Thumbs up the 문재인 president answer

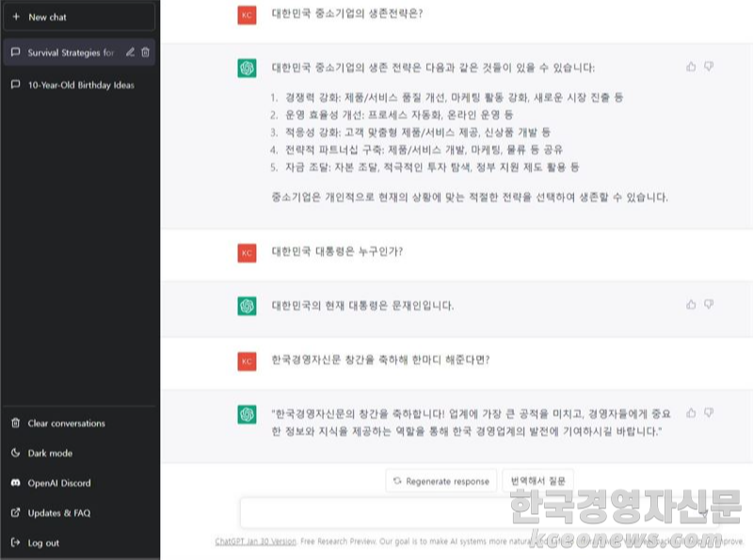pos(691,305)
